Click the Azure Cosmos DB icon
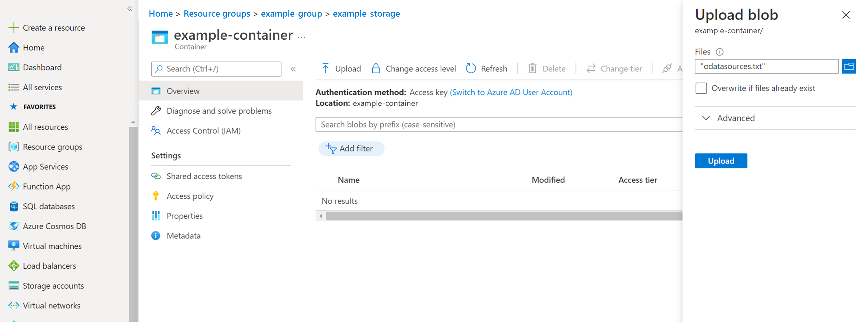 click(13, 226)
